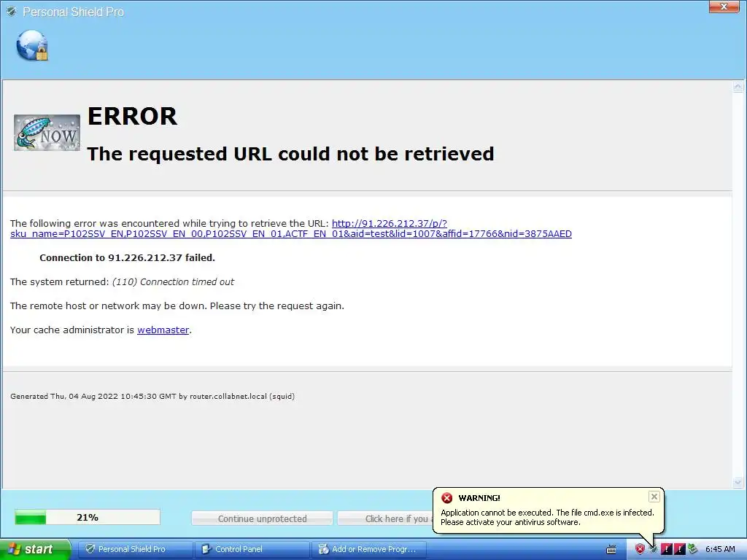Click the 'Application cannot be executed' balloon message
The image size is (747, 560).
(547, 517)
